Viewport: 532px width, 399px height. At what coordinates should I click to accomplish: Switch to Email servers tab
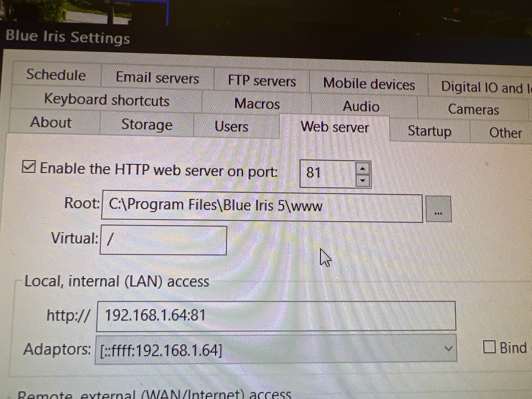[157, 77]
